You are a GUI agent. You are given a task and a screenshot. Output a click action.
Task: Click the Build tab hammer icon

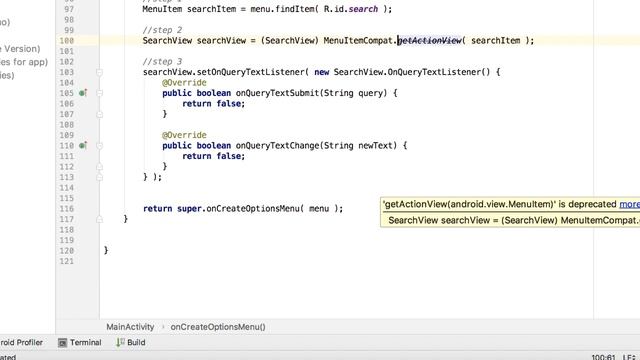(120, 342)
